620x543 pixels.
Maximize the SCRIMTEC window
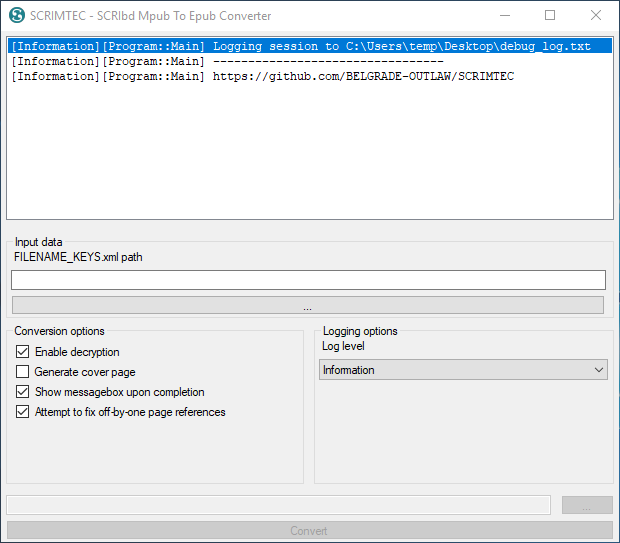(550, 15)
